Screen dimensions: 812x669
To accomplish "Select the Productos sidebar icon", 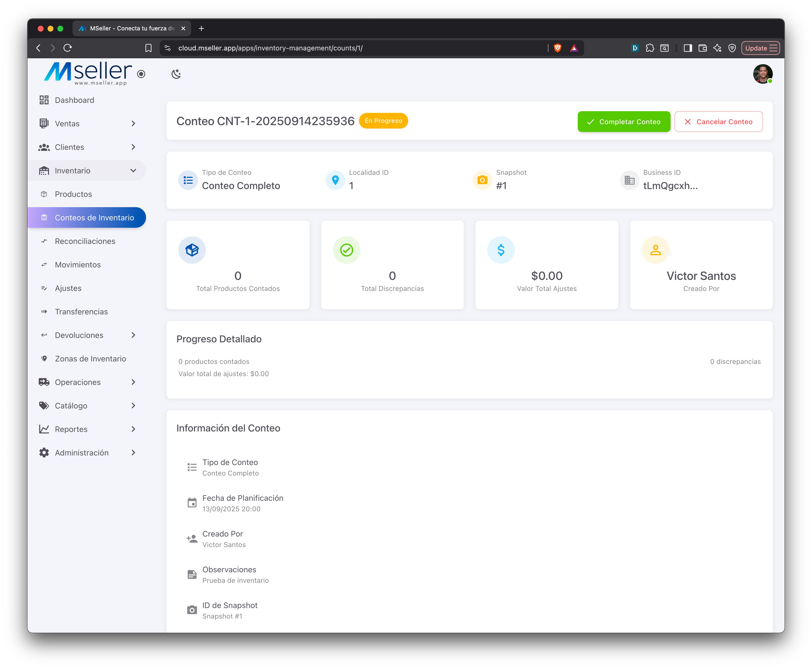I will (x=44, y=194).
